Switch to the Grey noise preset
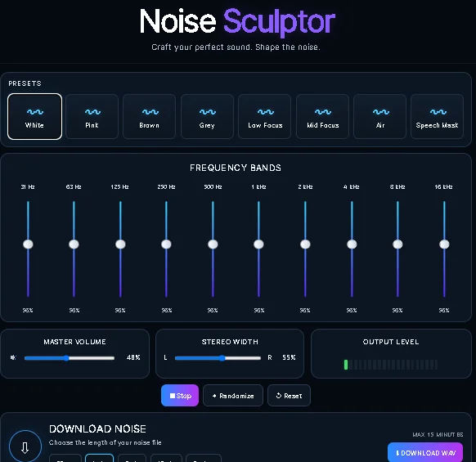The height and width of the screenshot is (462, 476). click(207, 117)
